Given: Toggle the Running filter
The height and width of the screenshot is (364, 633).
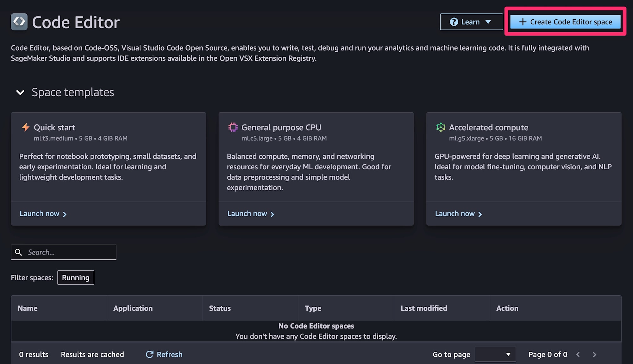Looking at the screenshot, I should tap(76, 278).
